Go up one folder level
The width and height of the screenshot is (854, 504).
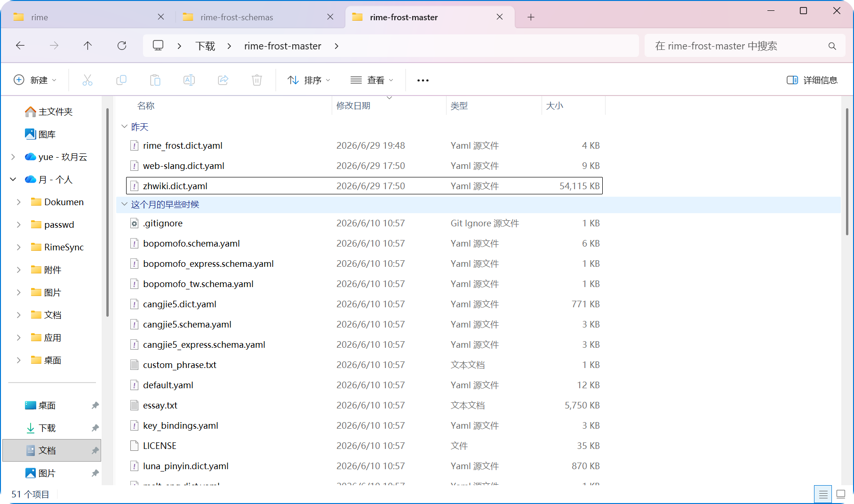(88, 46)
